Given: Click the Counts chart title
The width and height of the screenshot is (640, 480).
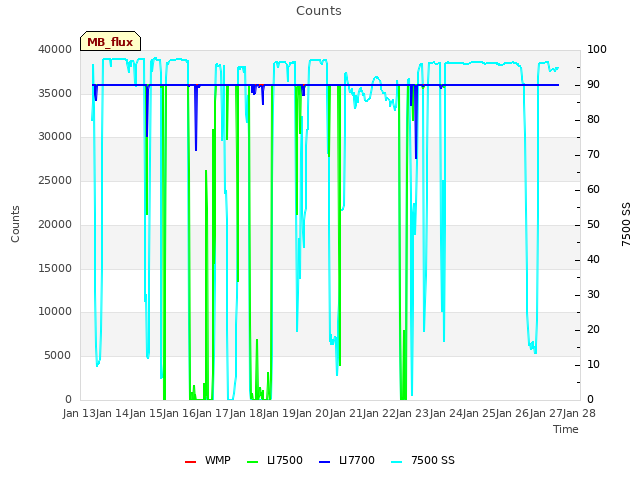Looking at the screenshot, I should pos(319,11).
